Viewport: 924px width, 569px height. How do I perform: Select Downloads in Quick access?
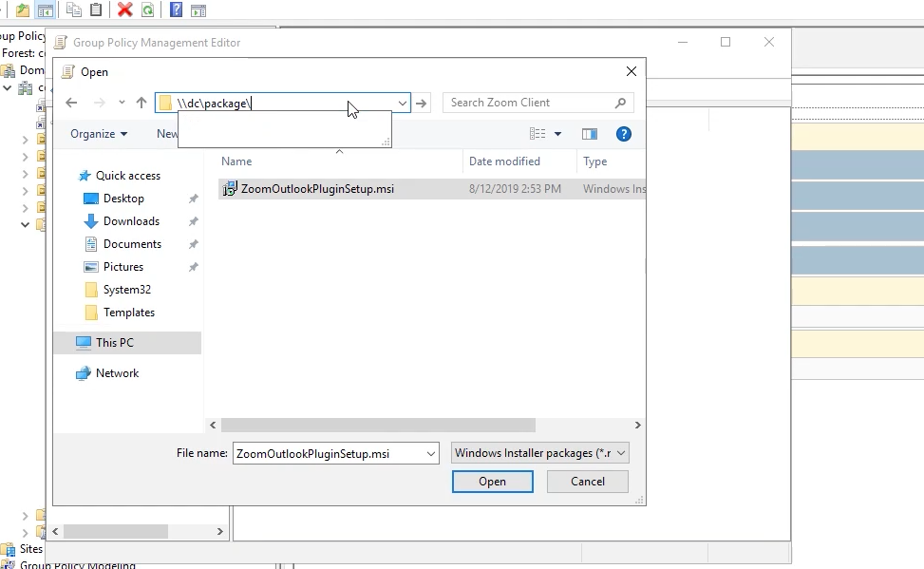tap(131, 221)
